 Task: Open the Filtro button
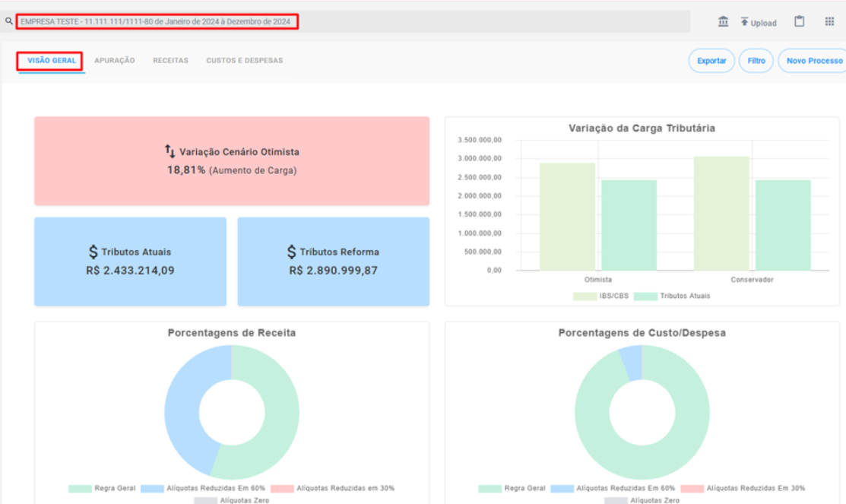click(756, 61)
